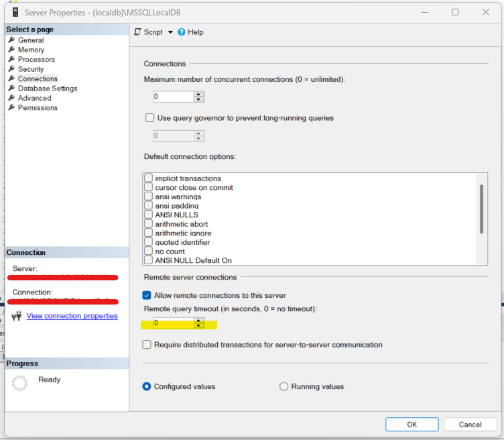Open the Security page
This screenshot has width=504, height=440.
31,69
